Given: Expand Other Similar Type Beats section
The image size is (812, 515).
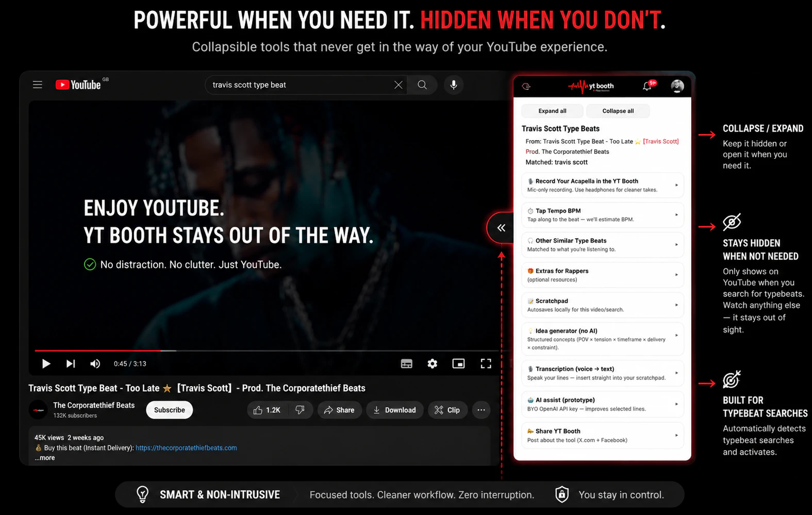Looking at the screenshot, I should (603, 245).
